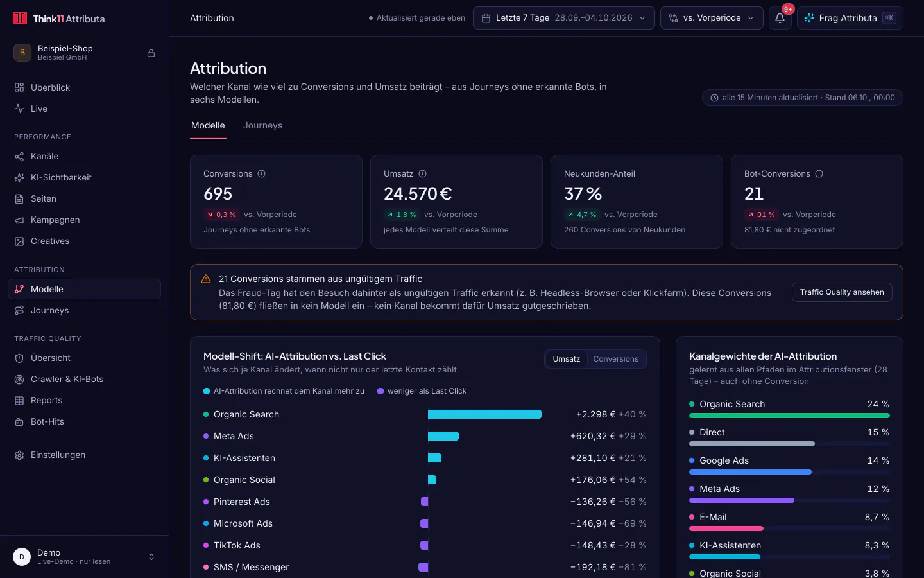924x578 pixels.
Task: Open the Beispiel-Shop workspace selector
Action: click(x=85, y=53)
